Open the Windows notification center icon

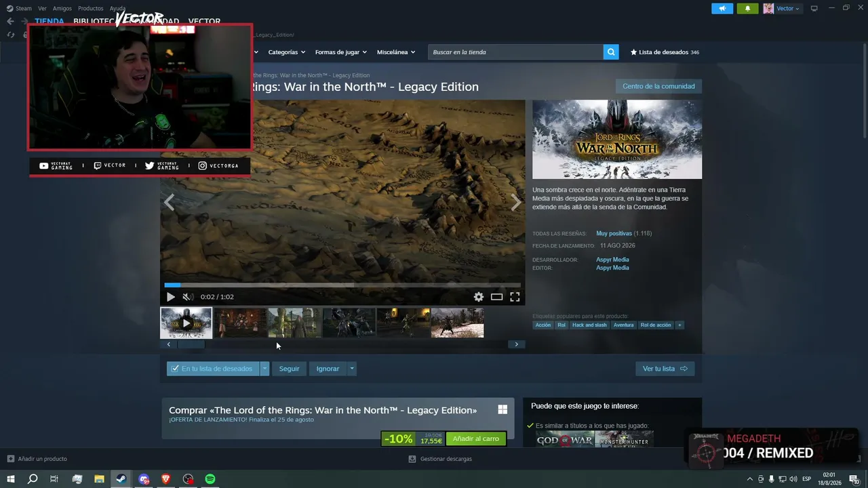(x=854, y=479)
